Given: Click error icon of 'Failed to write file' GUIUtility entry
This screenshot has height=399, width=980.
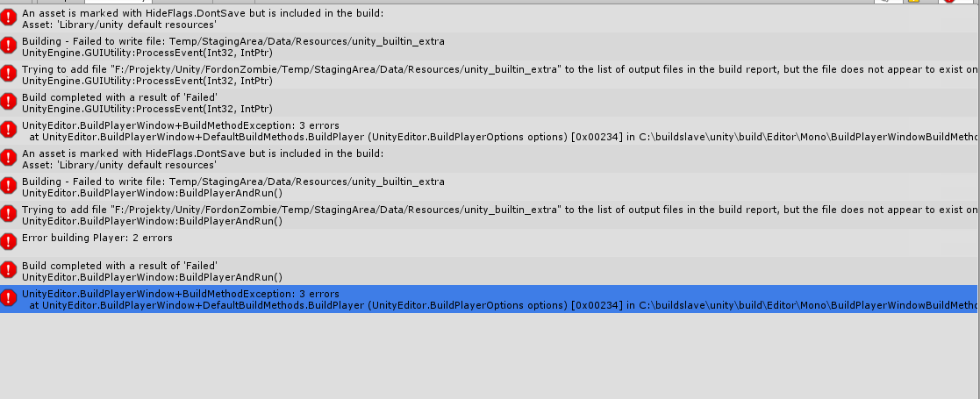Looking at the screenshot, I should click(10, 46).
